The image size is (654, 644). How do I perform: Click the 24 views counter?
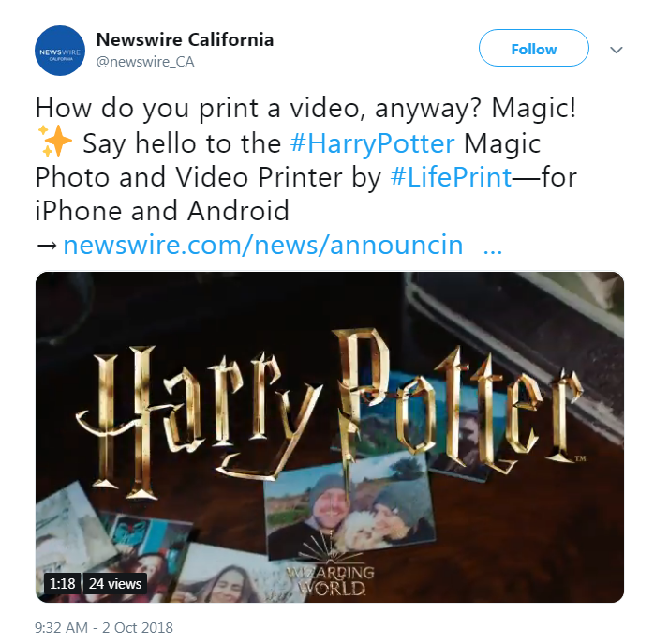pos(115,583)
